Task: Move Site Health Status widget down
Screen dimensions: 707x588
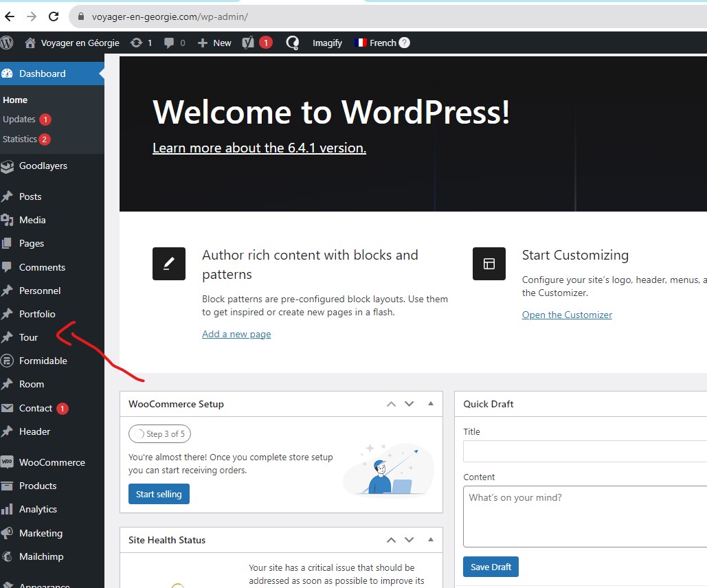Action: 409,540
